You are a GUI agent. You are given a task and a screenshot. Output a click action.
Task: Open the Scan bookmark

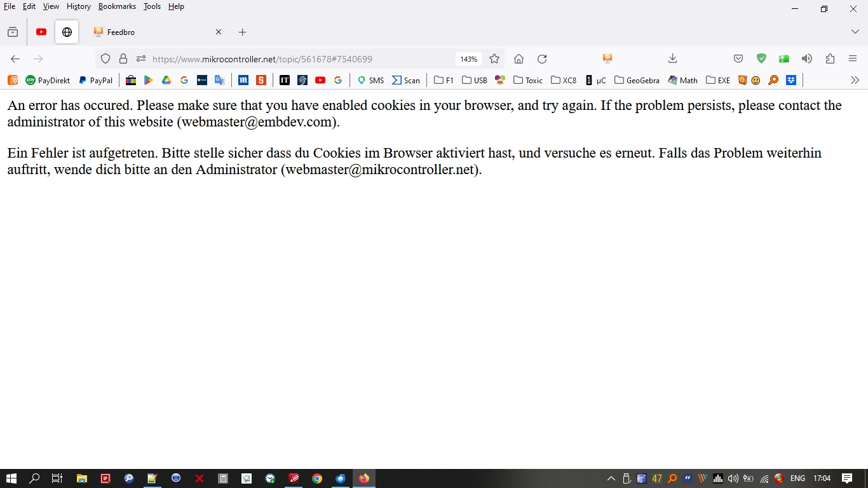coord(405,80)
